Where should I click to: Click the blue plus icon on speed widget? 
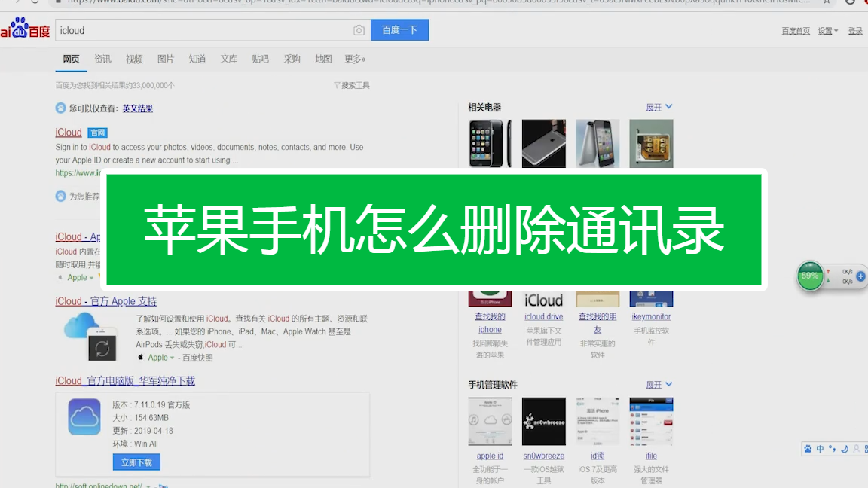860,276
